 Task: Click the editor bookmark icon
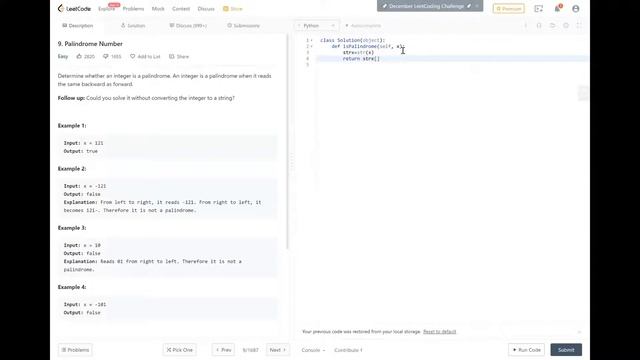[539, 26]
